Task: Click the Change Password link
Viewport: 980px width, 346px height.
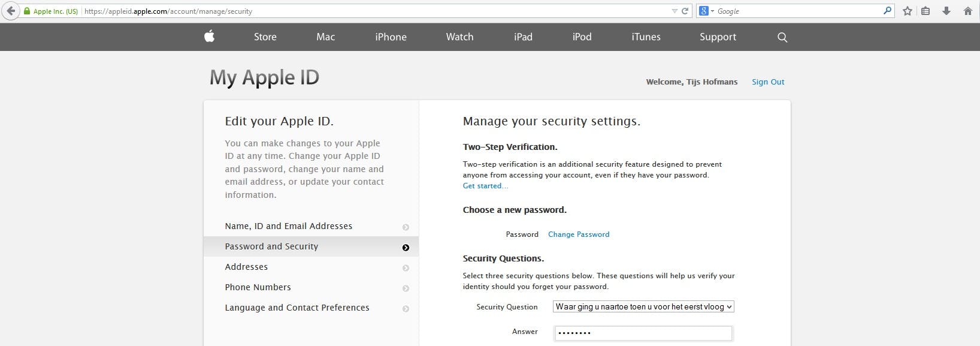Action: [x=579, y=234]
